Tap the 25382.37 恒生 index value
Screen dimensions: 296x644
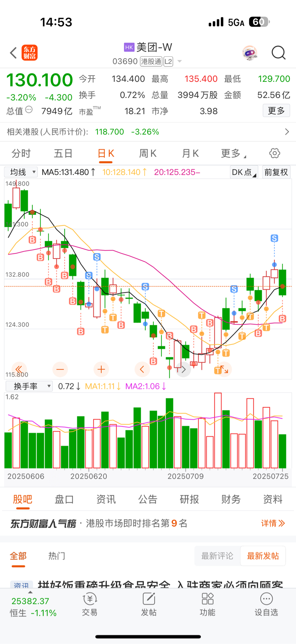coord(30,601)
